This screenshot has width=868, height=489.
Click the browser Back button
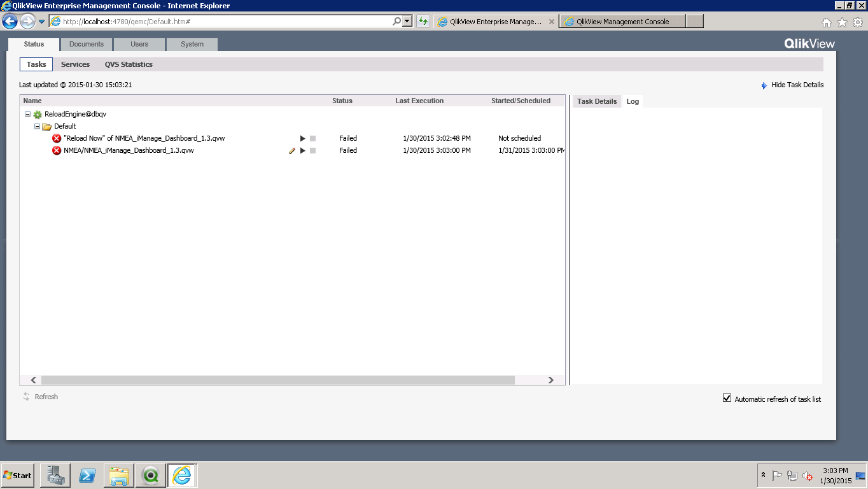(x=10, y=22)
